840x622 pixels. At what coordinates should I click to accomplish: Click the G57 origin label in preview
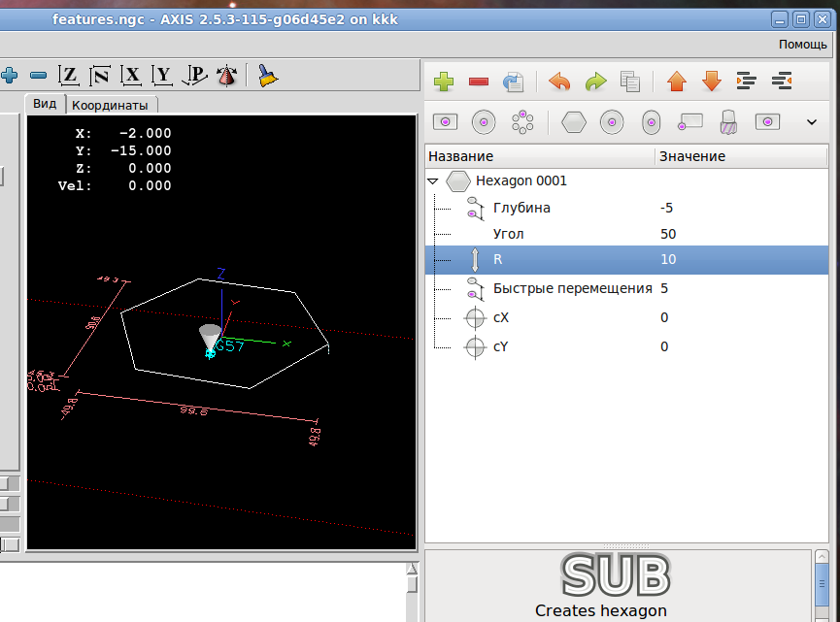[230, 345]
